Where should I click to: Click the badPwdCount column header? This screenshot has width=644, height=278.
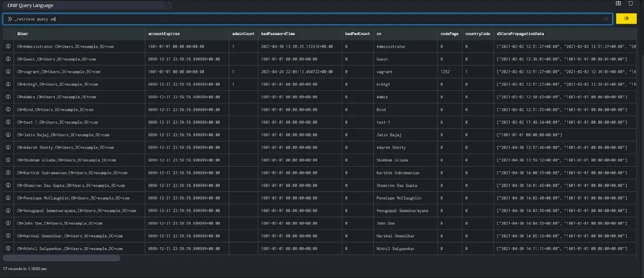358,34
